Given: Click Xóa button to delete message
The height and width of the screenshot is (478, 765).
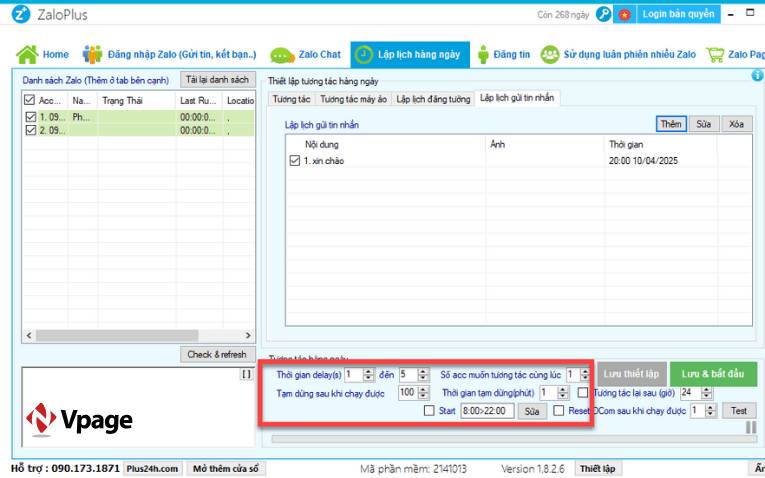Looking at the screenshot, I should pos(736,124).
